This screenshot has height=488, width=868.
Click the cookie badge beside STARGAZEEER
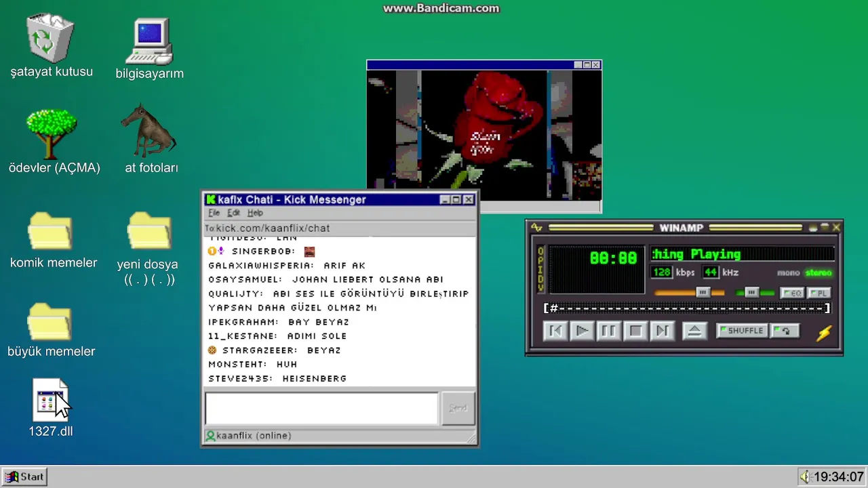pyautogui.click(x=212, y=350)
